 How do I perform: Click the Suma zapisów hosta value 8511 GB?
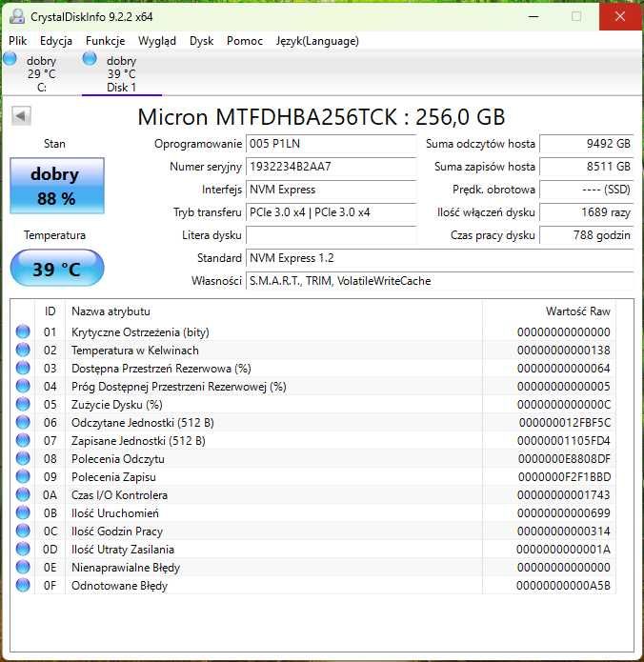coord(586,167)
